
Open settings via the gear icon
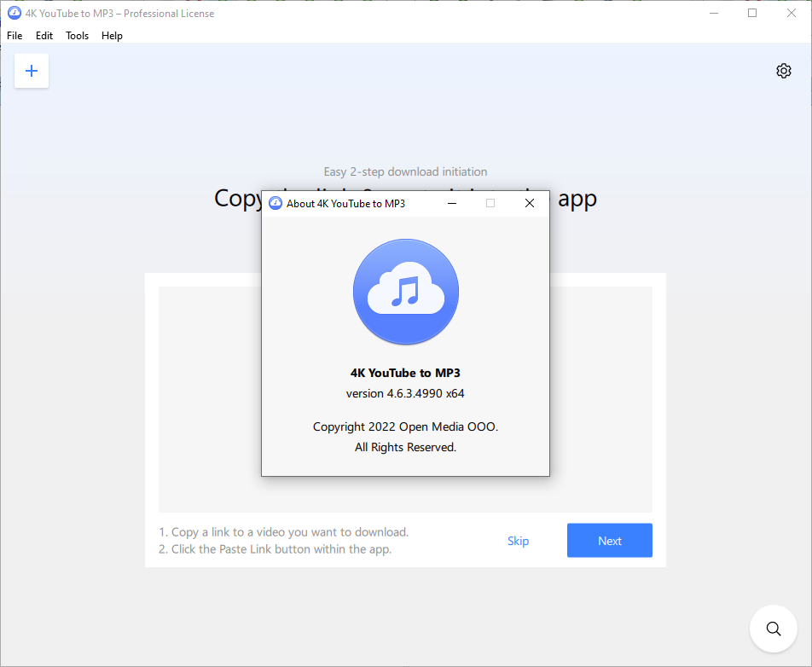point(784,71)
